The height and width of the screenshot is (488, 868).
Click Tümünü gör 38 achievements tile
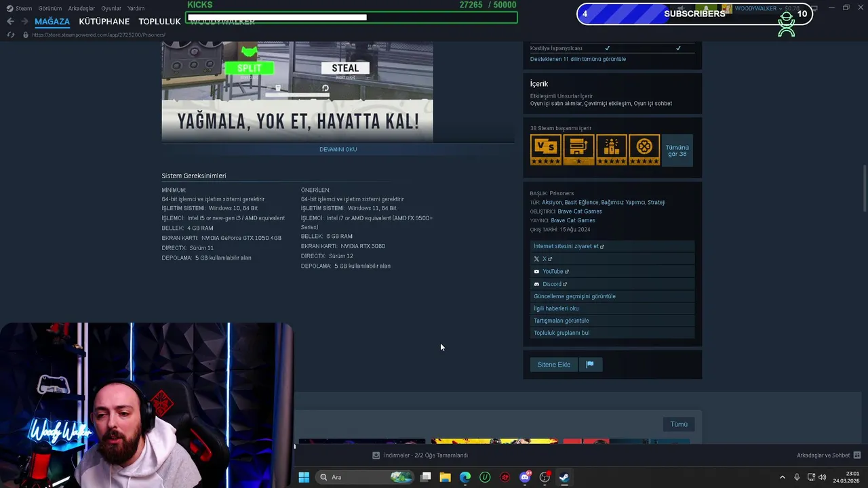click(677, 150)
